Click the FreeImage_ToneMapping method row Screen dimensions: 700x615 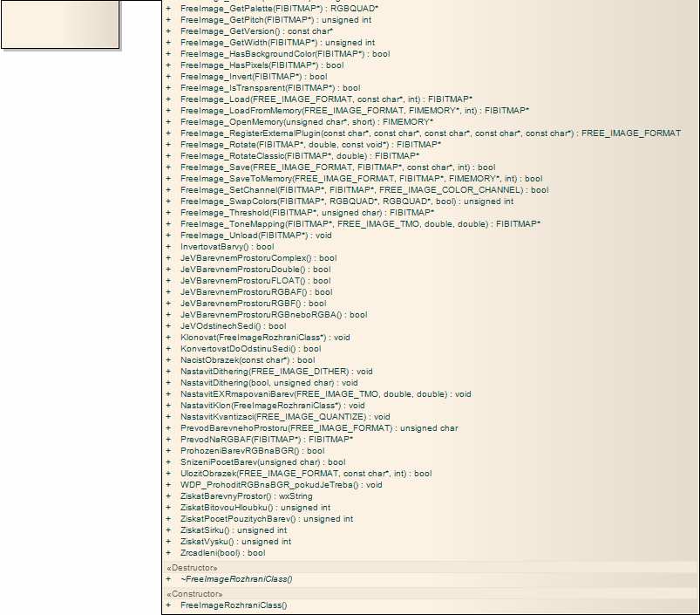point(360,224)
